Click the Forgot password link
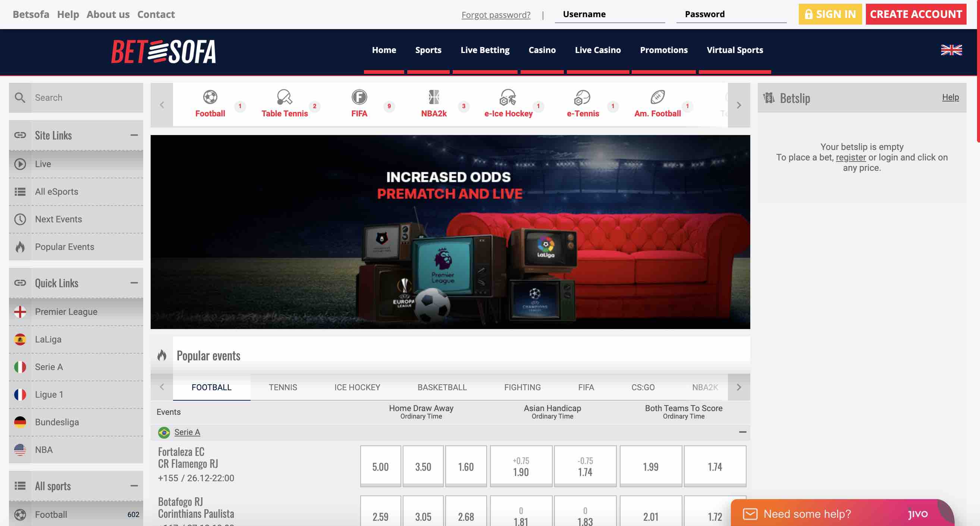 (x=496, y=15)
